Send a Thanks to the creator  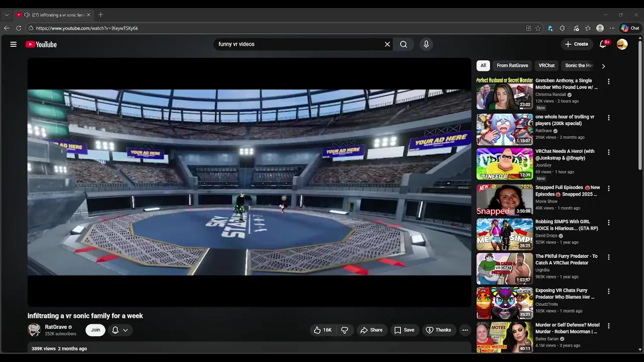pyautogui.click(x=438, y=330)
